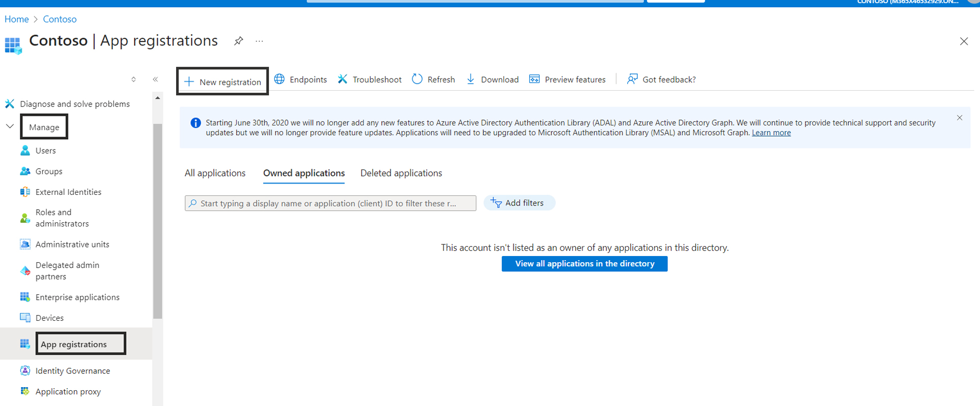Click the New registration plus icon

point(189,82)
